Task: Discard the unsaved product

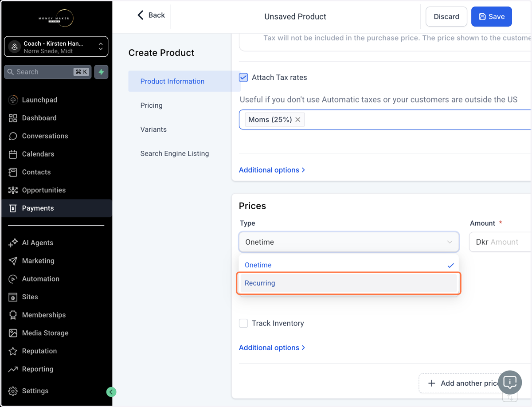Action: pyautogui.click(x=446, y=16)
